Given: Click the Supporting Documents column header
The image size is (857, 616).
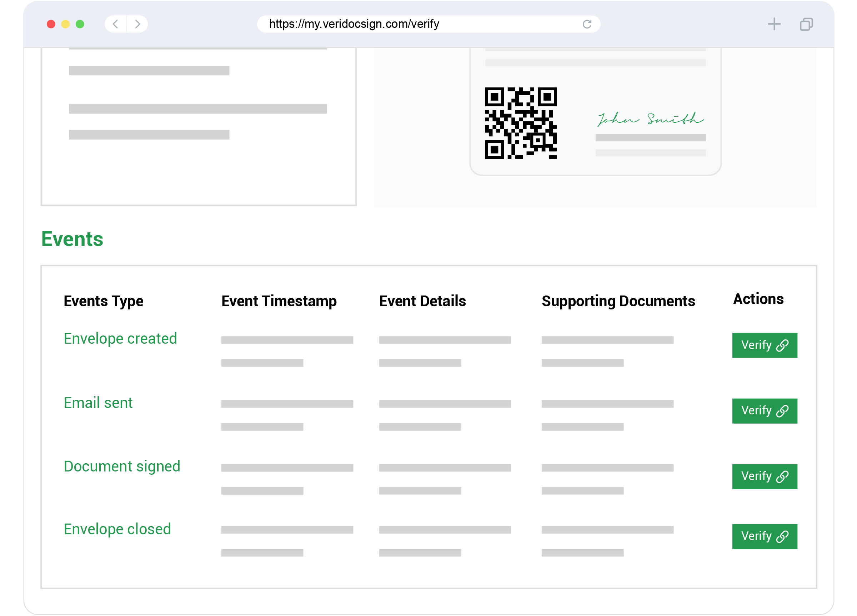Looking at the screenshot, I should (x=618, y=301).
